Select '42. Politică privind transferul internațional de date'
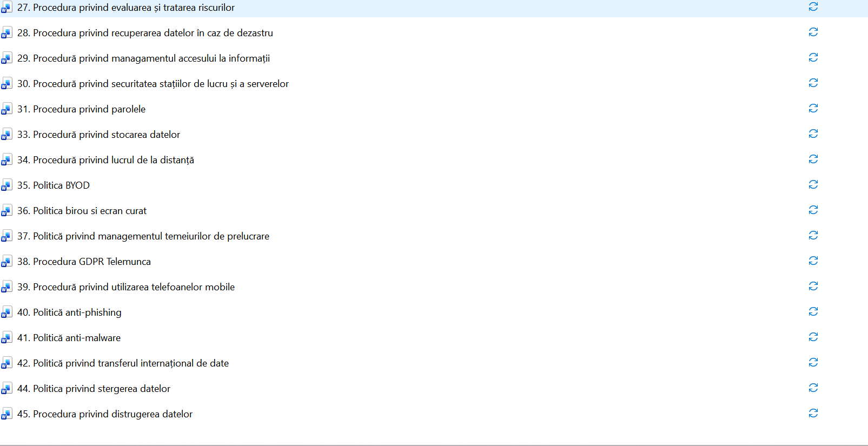This screenshot has height=446, width=868. pyautogui.click(x=123, y=363)
